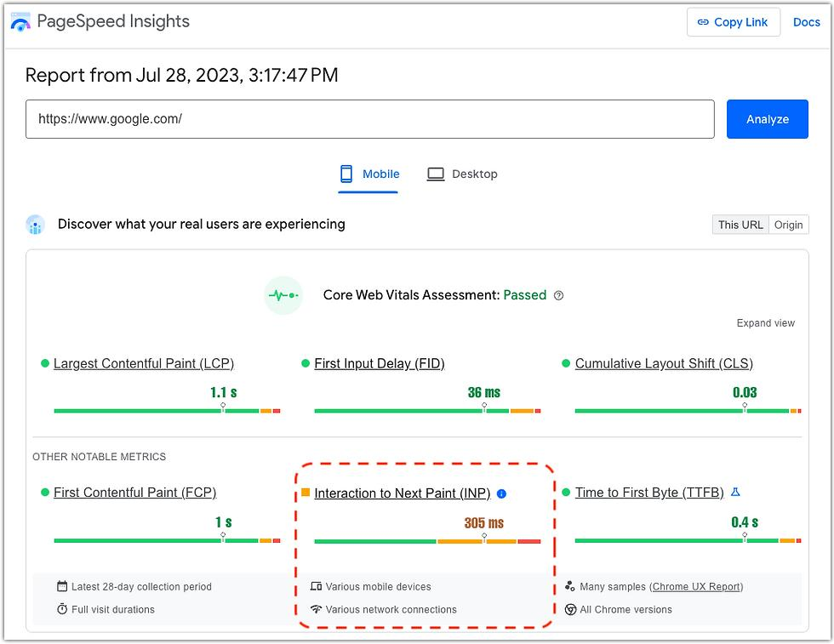Click the green status dot beside LCP

click(x=44, y=363)
